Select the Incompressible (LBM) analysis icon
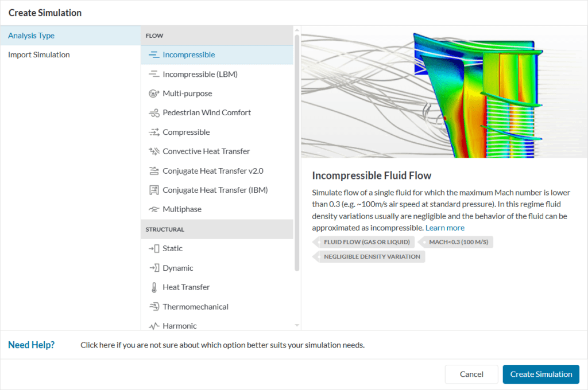The width and height of the screenshot is (588, 390). pos(154,74)
